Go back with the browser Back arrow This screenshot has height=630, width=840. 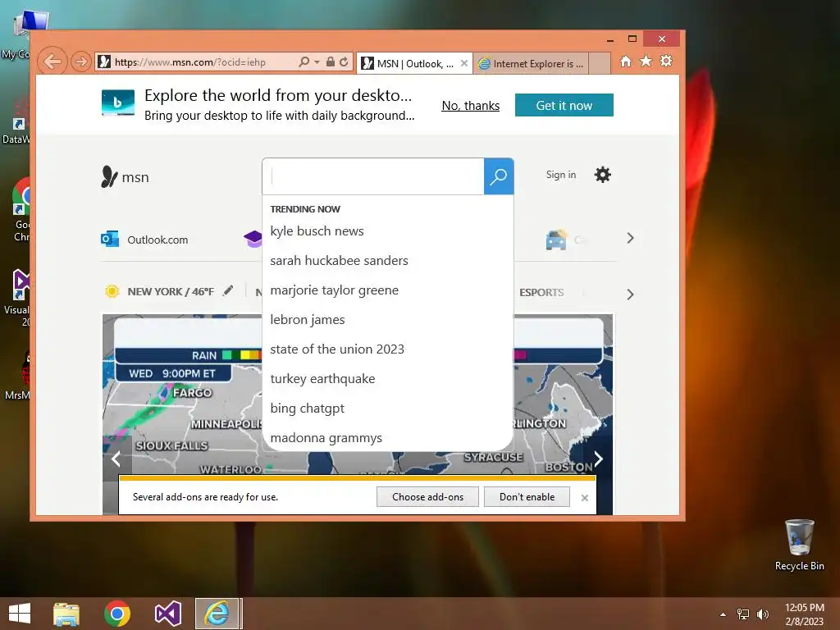[52, 62]
